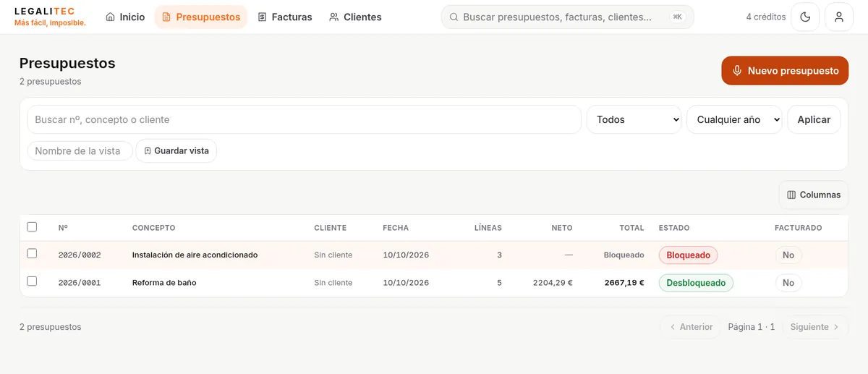Viewport: 868px width, 374px height.
Task: Click the ⌘K shortcut badge in the search bar
Action: point(677,17)
